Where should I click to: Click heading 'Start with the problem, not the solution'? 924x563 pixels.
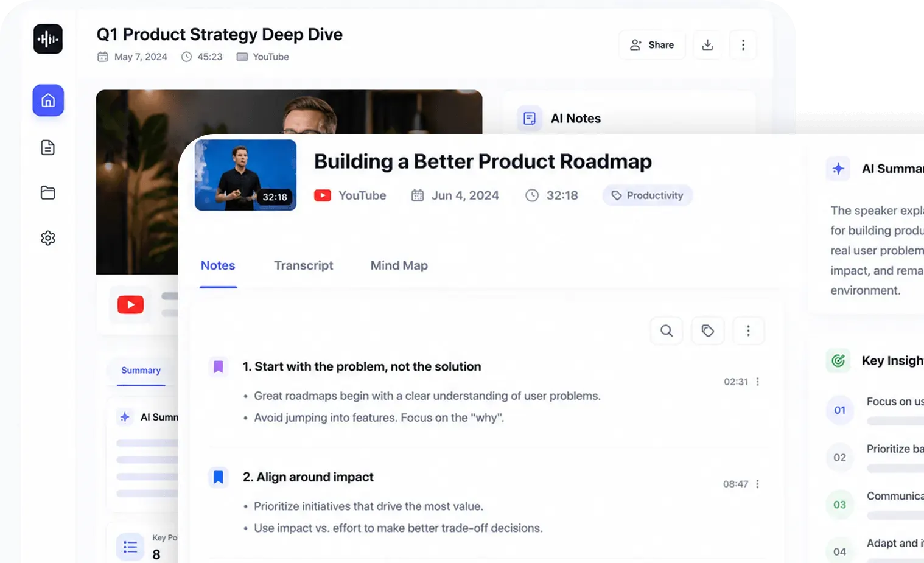tap(368, 366)
